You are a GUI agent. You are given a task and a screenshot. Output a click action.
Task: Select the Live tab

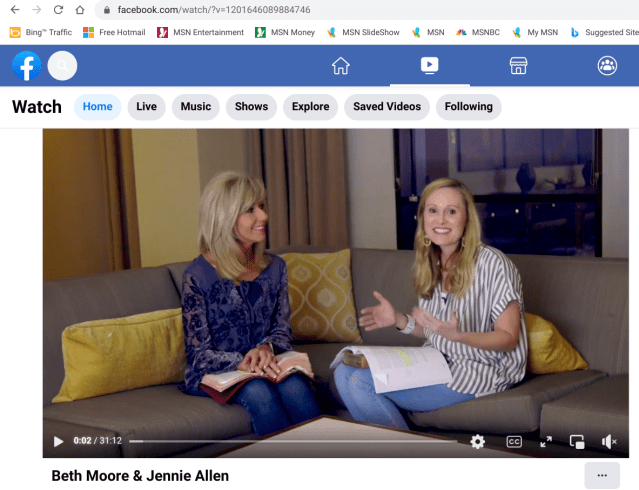146,107
